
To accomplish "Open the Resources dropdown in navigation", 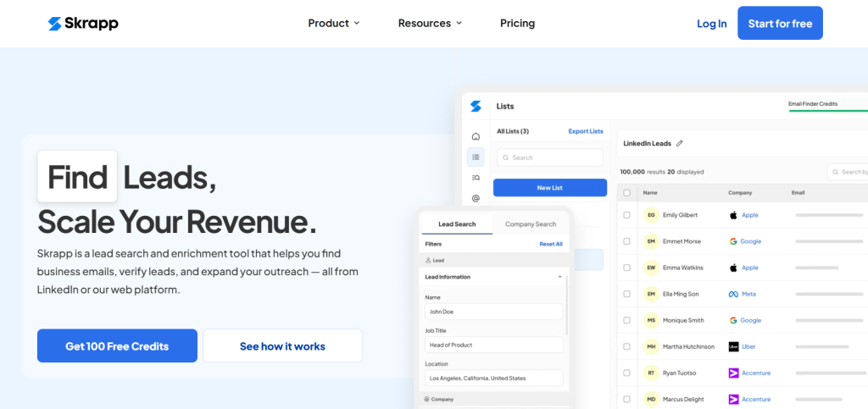I will click(x=430, y=24).
